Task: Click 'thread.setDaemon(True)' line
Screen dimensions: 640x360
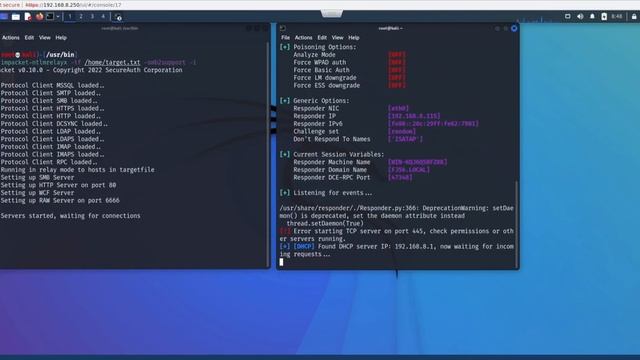Action: [325, 224]
